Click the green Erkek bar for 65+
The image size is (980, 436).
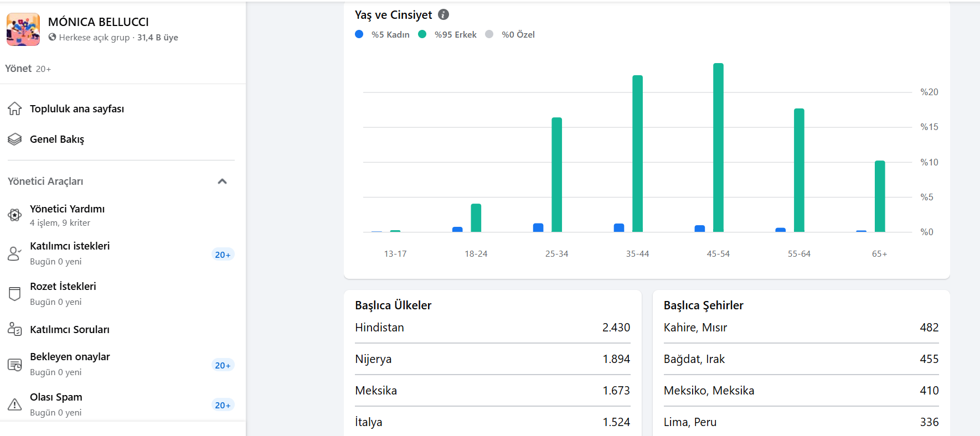880,196
